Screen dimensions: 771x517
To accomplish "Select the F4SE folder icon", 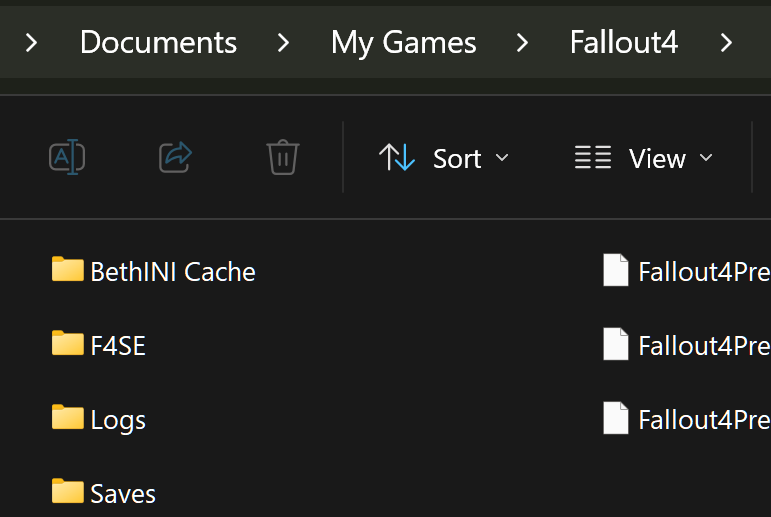I will pyautogui.click(x=68, y=343).
